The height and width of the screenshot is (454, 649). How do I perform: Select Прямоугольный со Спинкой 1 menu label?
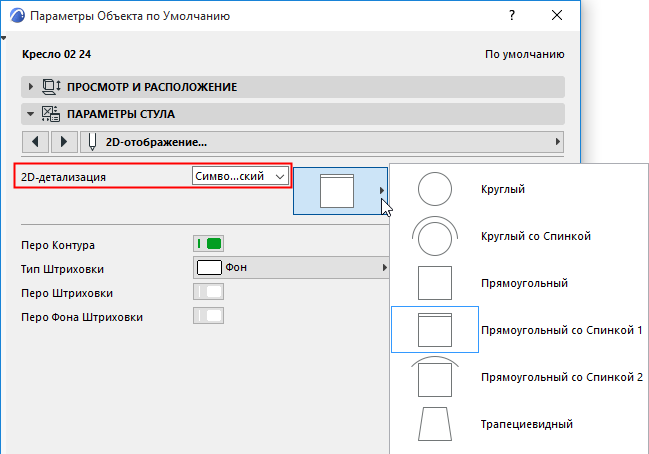pyautogui.click(x=561, y=330)
